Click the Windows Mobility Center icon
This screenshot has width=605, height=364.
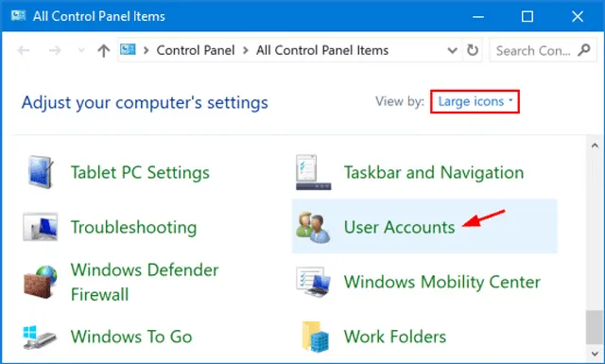tap(313, 282)
